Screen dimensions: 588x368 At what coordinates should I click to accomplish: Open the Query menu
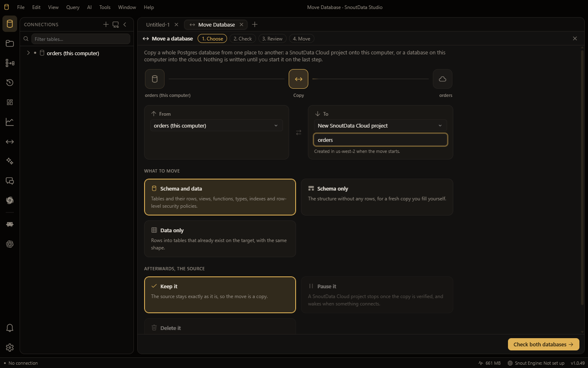click(x=73, y=7)
